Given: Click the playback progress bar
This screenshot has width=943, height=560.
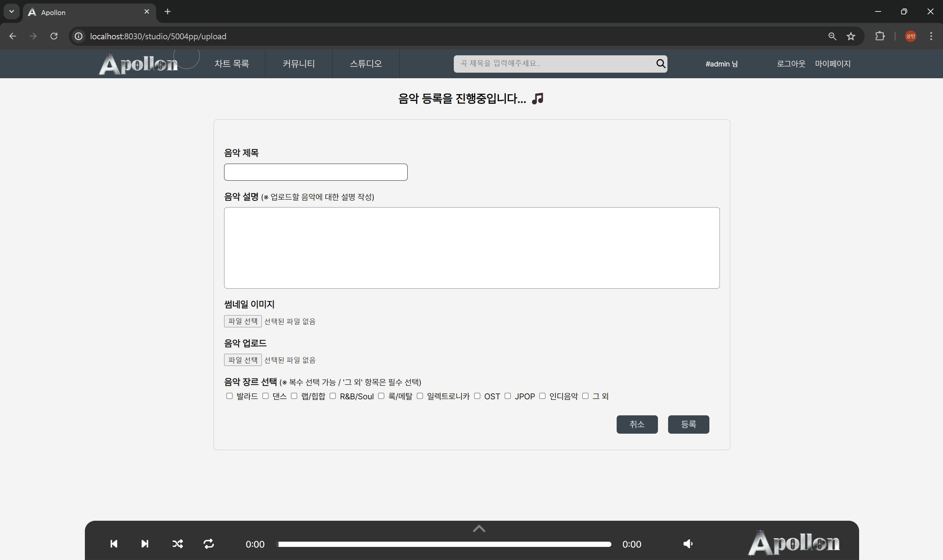Looking at the screenshot, I should click(x=445, y=544).
